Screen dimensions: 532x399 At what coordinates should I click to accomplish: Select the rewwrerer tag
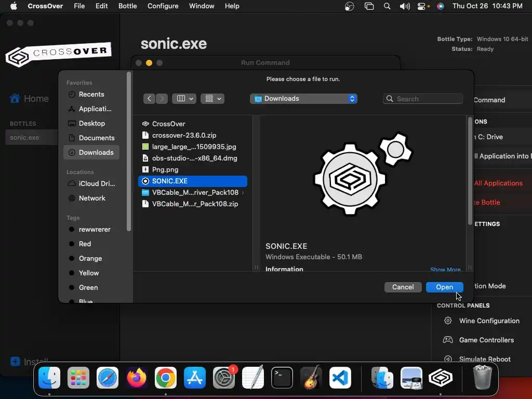tap(91, 229)
